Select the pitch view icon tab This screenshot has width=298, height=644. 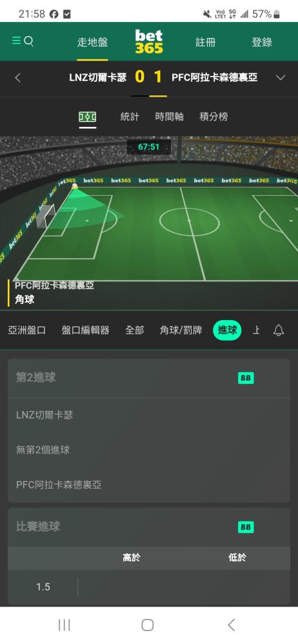click(87, 117)
